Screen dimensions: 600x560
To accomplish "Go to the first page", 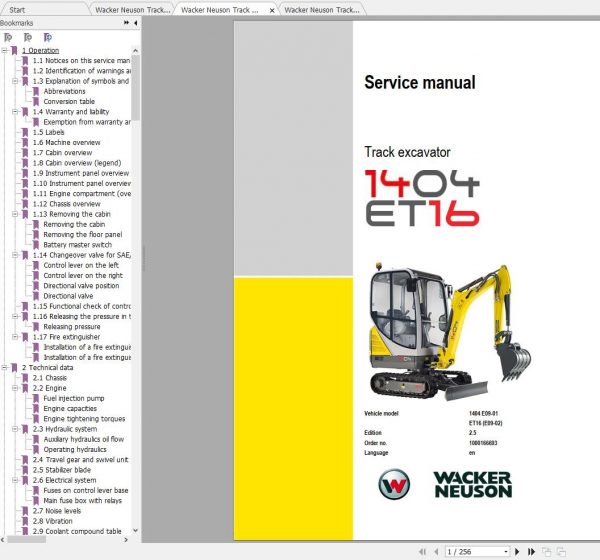I will (x=422, y=552).
